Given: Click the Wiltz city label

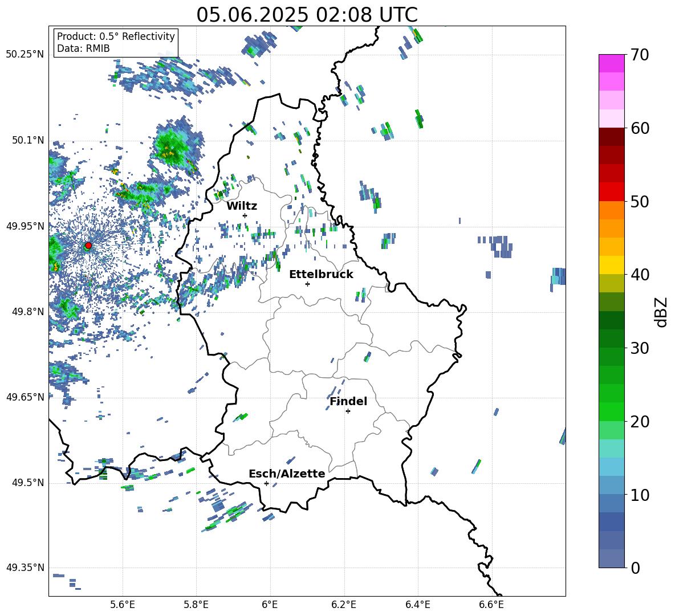Looking at the screenshot, I should 242,206.
